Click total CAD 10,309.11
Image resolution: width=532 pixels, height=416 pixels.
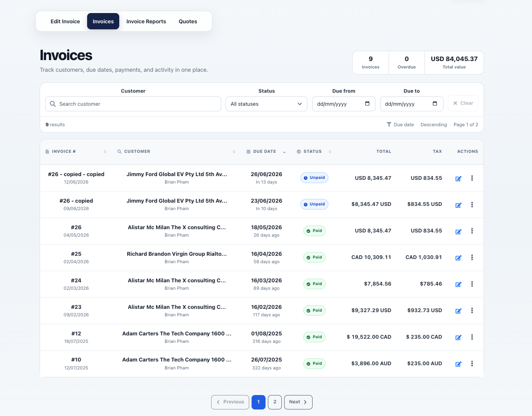(371, 257)
